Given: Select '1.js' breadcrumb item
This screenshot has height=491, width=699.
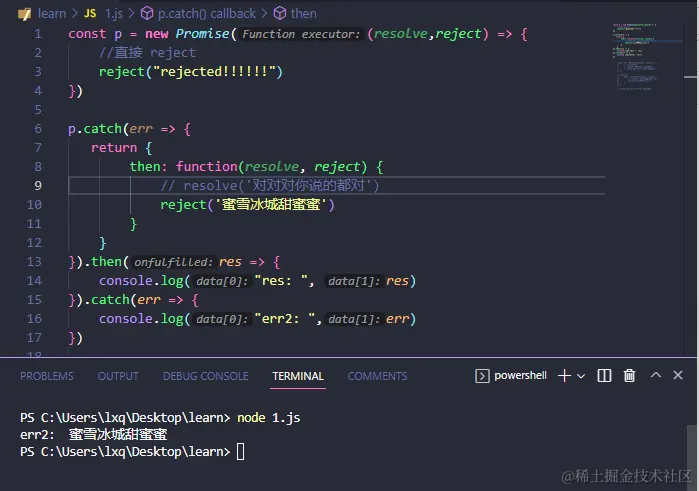Looking at the screenshot, I should (114, 14).
